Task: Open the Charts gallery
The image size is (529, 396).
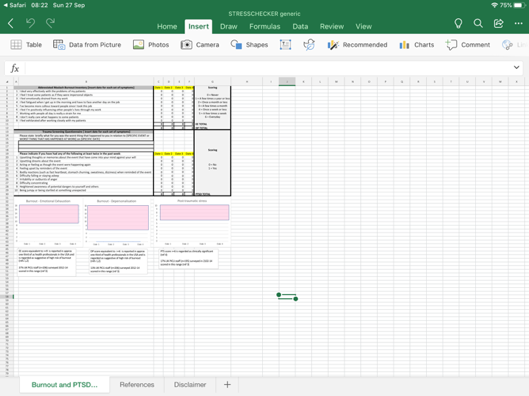Action: (x=417, y=45)
